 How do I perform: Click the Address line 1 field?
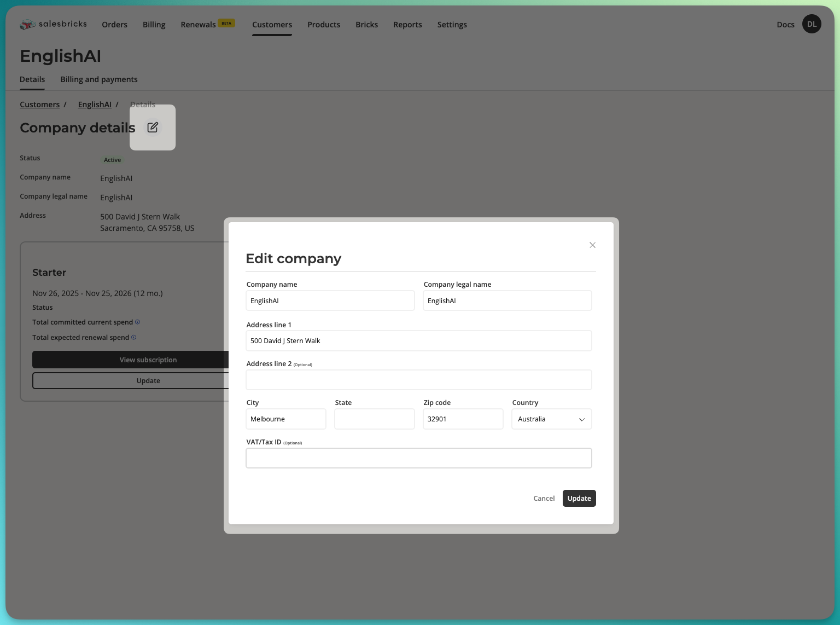(419, 340)
